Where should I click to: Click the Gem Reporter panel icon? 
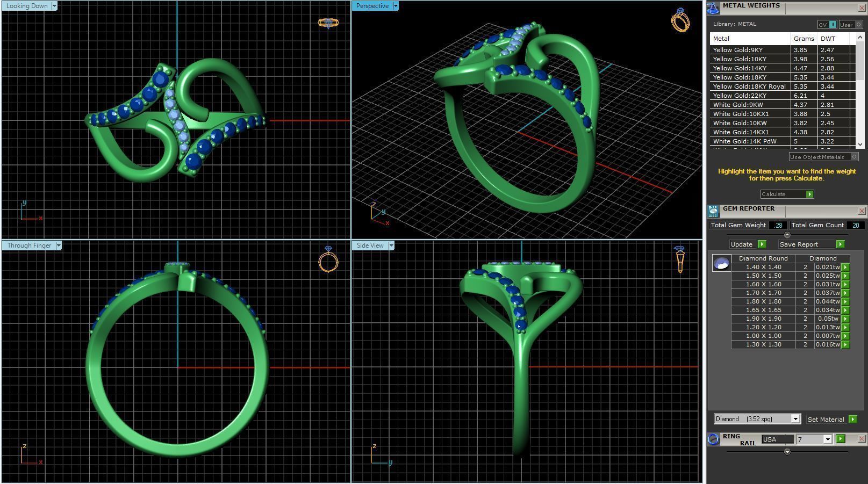pos(713,211)
